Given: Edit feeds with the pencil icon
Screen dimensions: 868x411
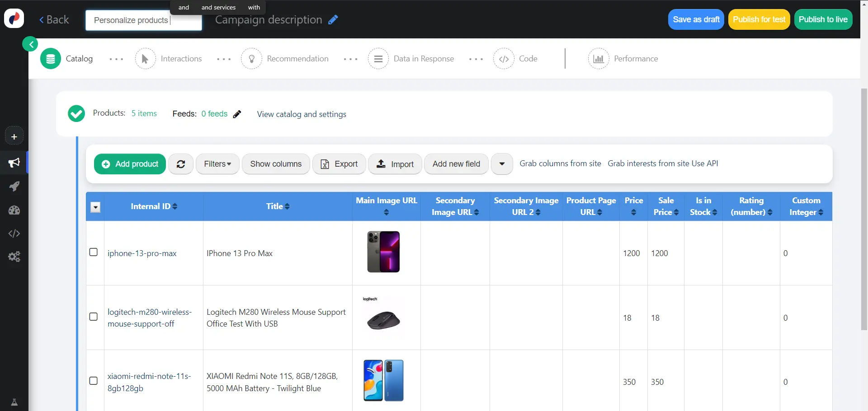Looking at the screenshot, I should (x=237, y=114).
